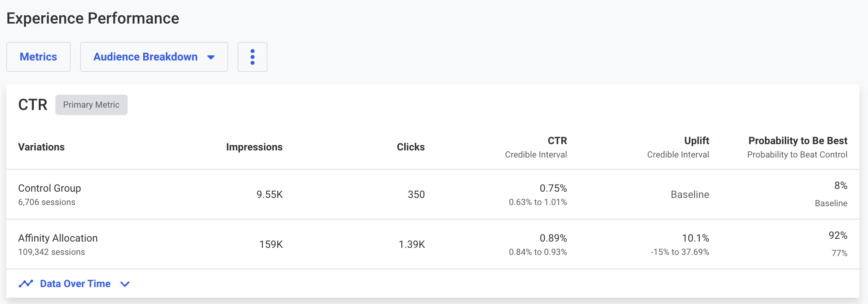Select the Control Group variation row
The image size is (868, 304).
tap(49, 188)
